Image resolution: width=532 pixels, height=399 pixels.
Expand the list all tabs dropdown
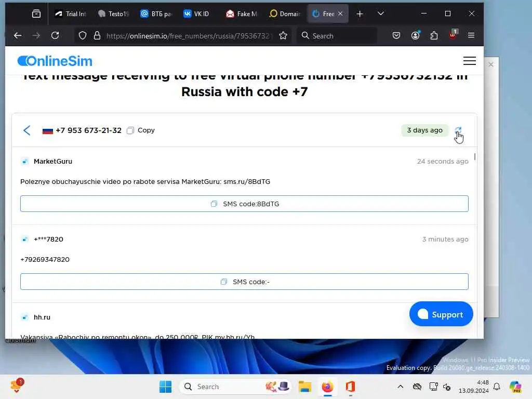pyautogui.click(x=381, y=14)
